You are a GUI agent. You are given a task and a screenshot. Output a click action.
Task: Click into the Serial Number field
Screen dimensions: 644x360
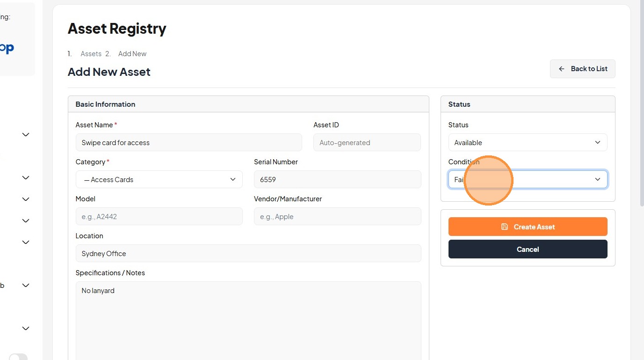coord(337,179)
